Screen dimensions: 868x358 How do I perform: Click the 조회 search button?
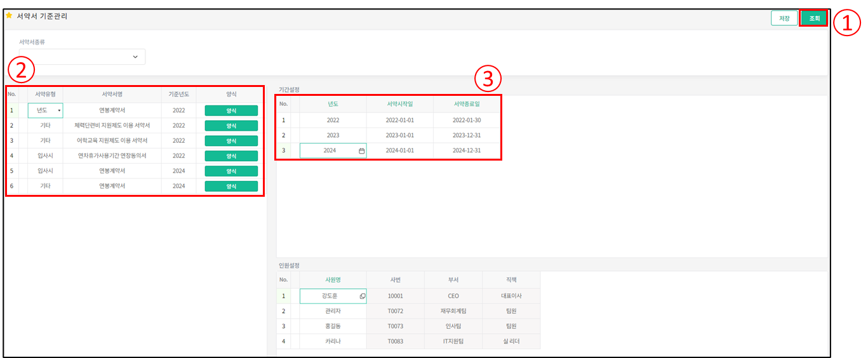[813, 18]
